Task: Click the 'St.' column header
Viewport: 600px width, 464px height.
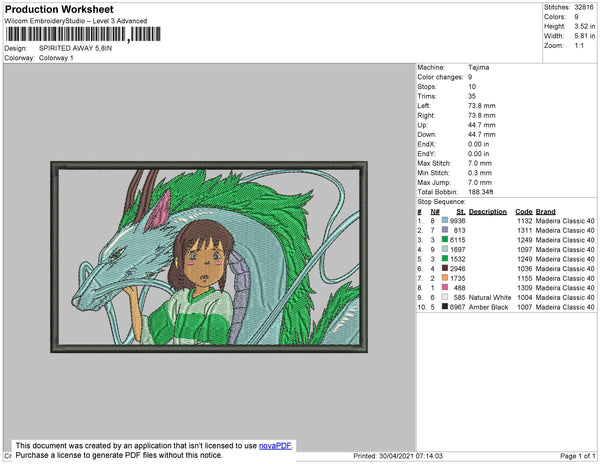Action: pos(461,212)
